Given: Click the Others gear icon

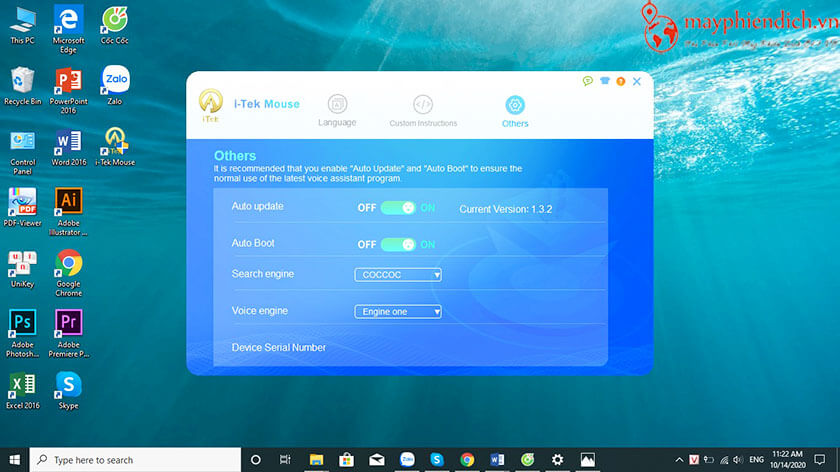Looking at the screenshot, I should pyautogui.click(x=515, y=105).
